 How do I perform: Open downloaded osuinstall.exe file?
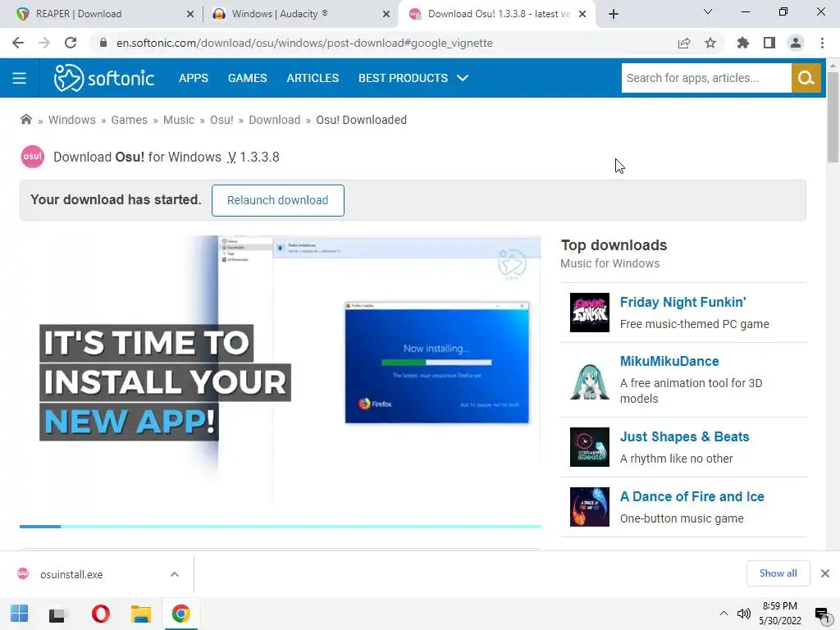tap(71, 574)
